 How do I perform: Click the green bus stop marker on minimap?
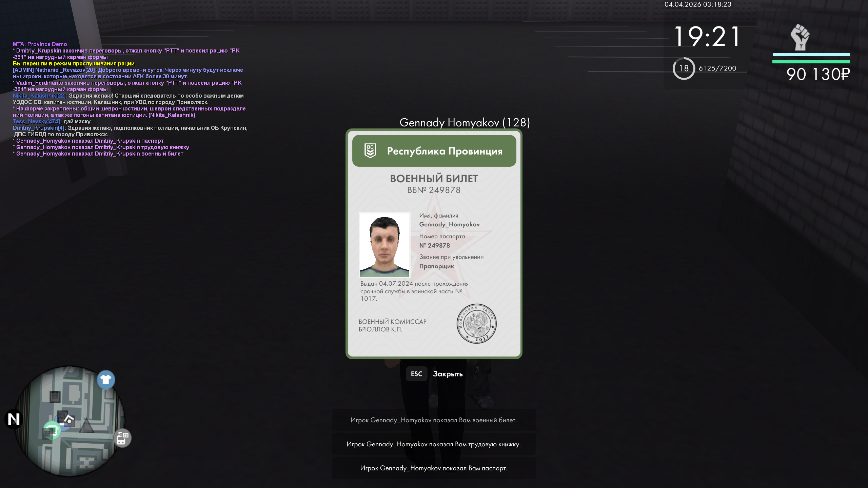(x=52, y=430)
